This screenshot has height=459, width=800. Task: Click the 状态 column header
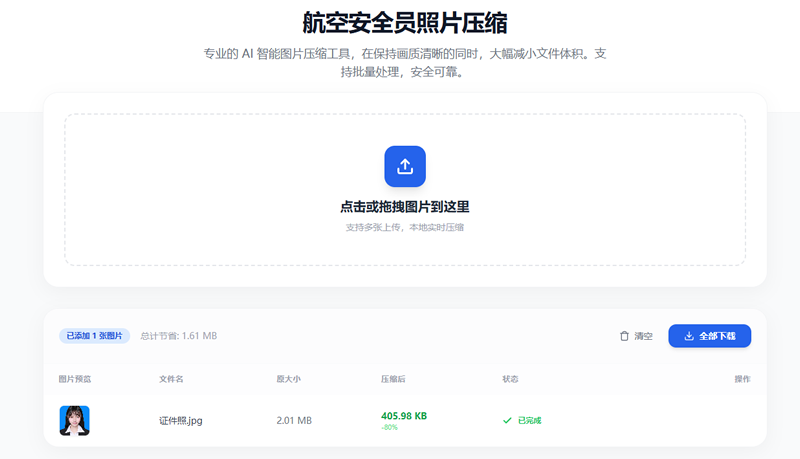point(510,379)
